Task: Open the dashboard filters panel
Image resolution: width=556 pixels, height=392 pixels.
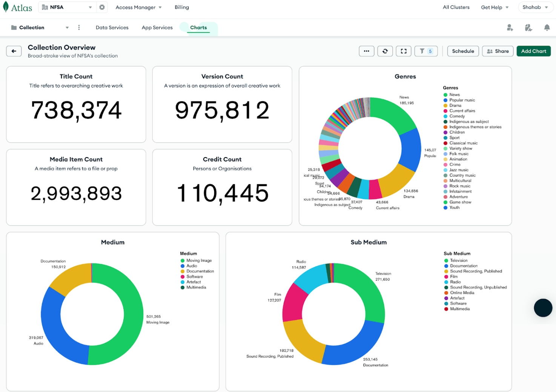Action: 425,51
